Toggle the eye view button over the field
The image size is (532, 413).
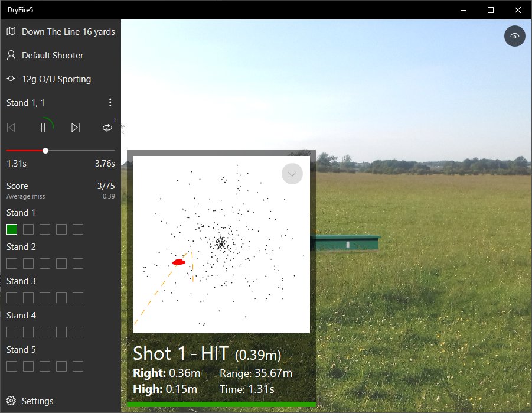pyautogui.click(x=515, y=37)
